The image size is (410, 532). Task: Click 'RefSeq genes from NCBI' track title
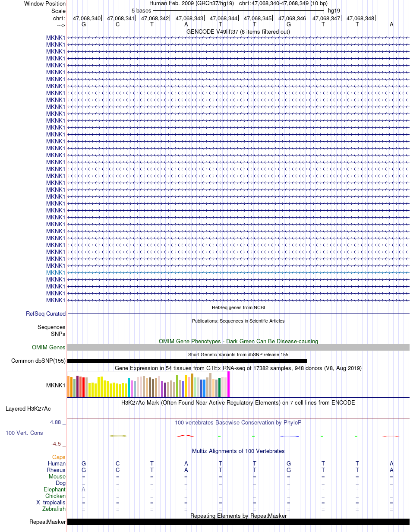click(238, 307)
